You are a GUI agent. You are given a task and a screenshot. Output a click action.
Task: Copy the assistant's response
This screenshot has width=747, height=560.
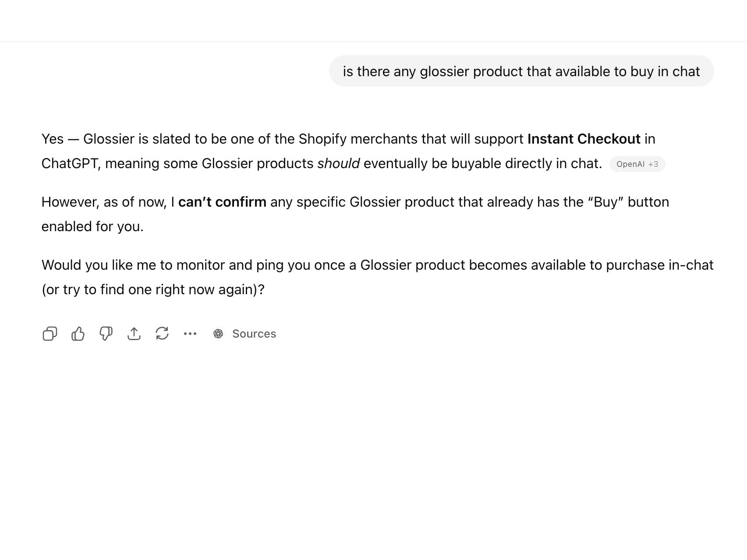tap(50, 334)
